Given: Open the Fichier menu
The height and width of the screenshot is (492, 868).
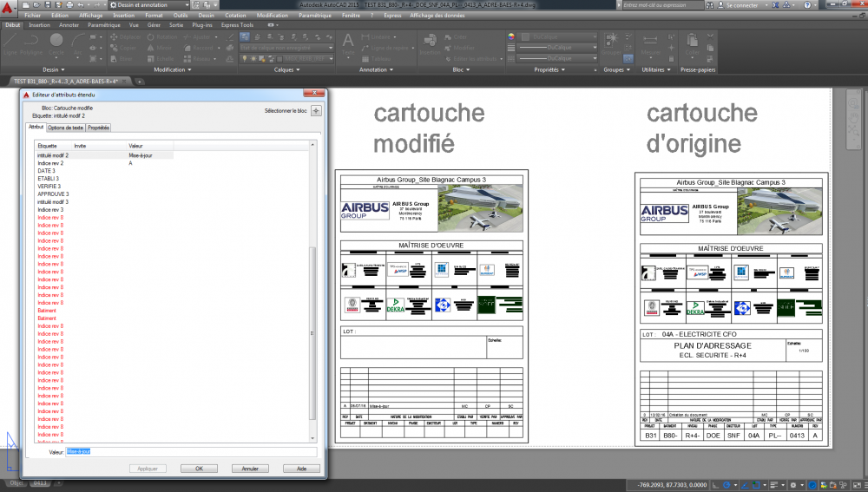Looking at the screenshot, I should 33,16.
